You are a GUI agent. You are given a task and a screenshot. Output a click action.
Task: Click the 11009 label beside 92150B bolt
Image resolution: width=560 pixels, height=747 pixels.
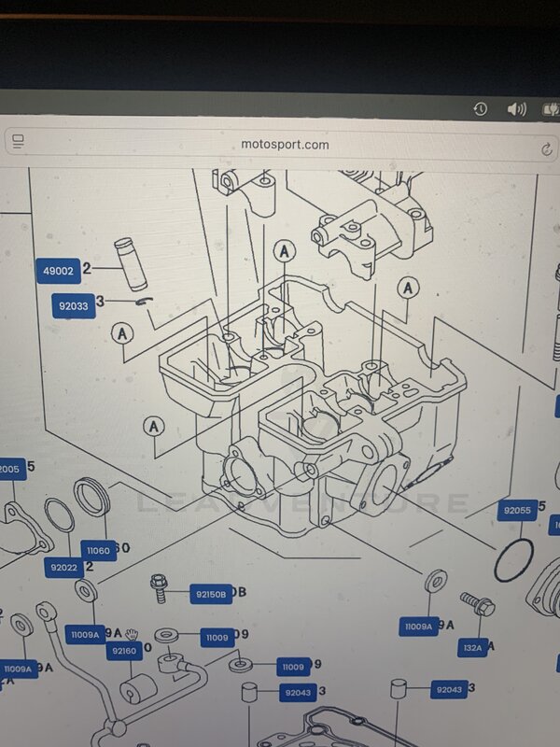tap(217, 638)
